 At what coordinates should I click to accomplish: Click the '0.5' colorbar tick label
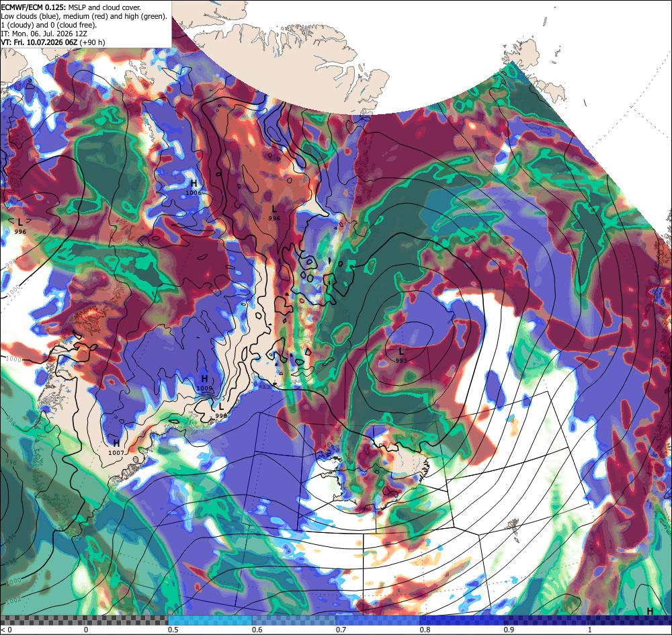tap(173, 630)
